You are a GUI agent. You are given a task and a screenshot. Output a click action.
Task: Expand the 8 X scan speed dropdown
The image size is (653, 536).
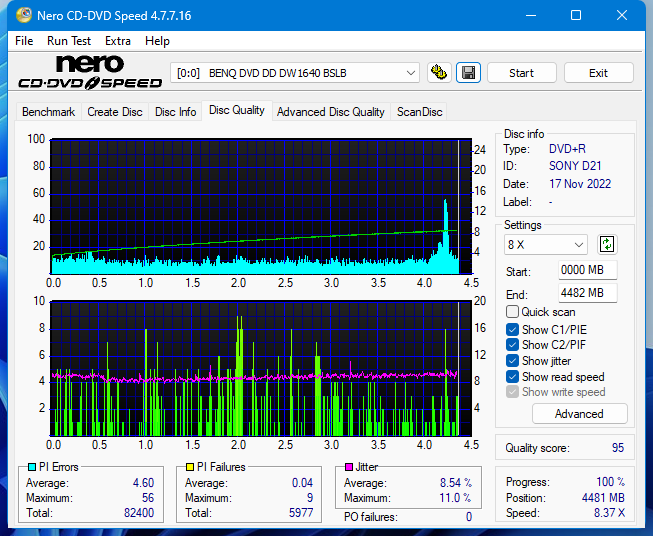coord(546,244)
